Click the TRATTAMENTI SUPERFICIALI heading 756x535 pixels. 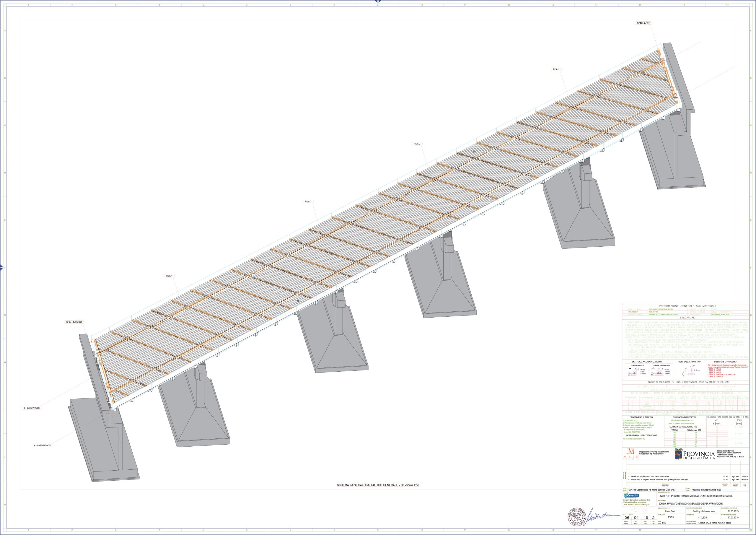pyautogui.click(x=642, y=417)
